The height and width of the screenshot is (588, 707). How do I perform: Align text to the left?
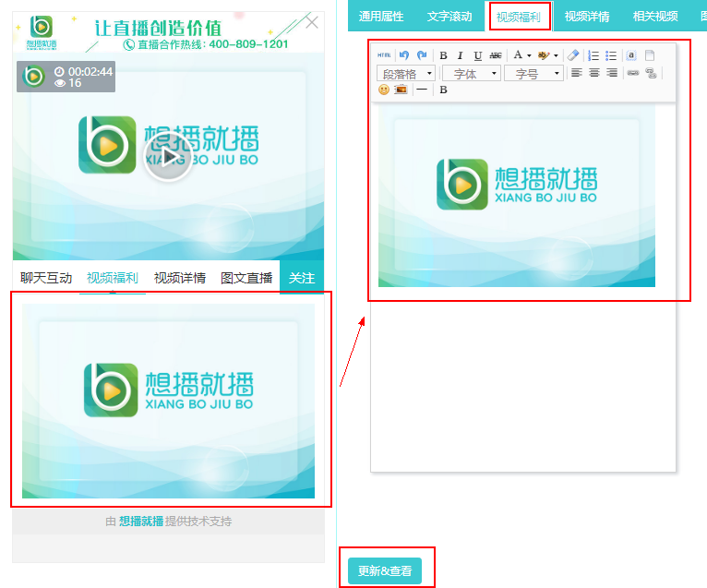(577, 73)
